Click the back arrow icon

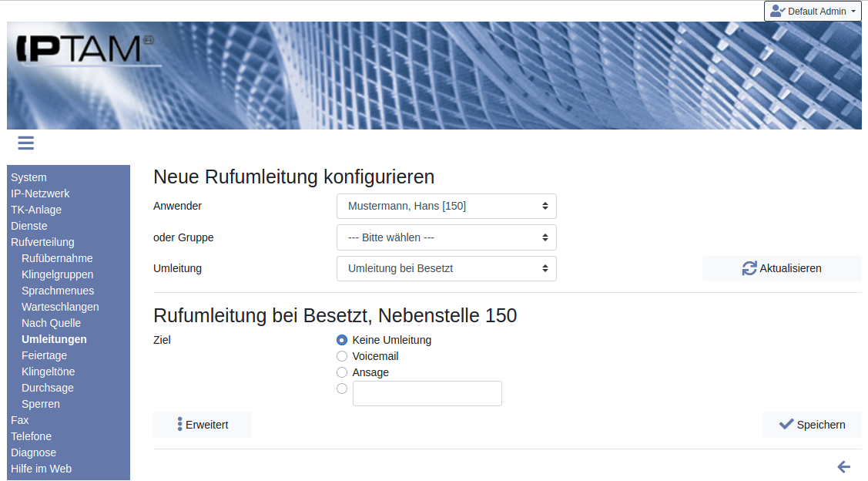pos(843,466)
